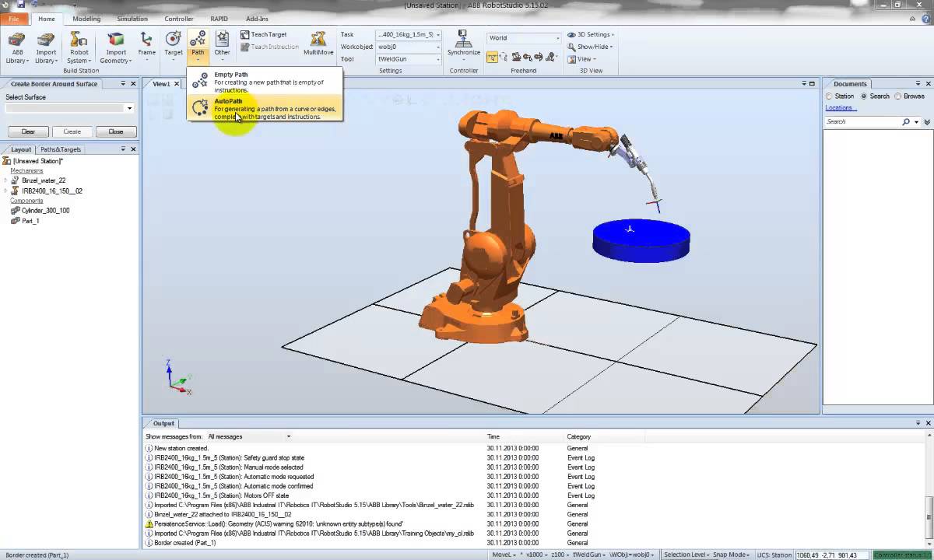Open the ABB Library gallery
Screen dimensions: 934x560
(16, 48)
